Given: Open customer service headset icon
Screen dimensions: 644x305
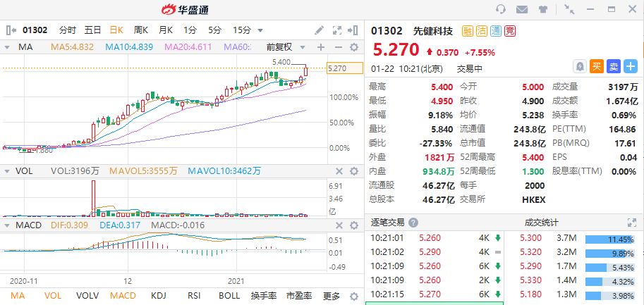Looking at the screenshot, I should tap(500, 9).
